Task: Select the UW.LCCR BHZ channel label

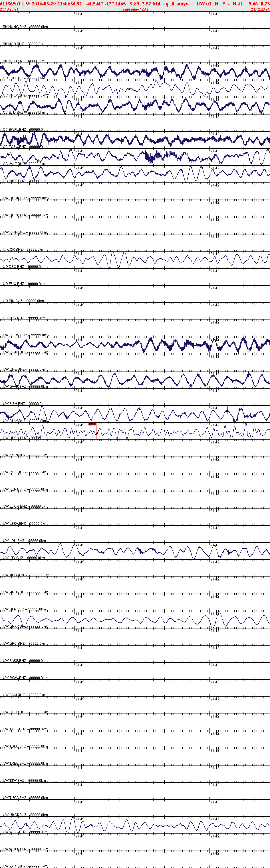Action: click(x=26, y=507)
